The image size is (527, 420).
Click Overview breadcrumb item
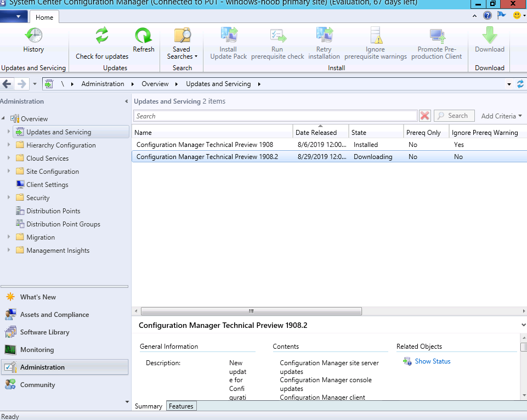[x=155, y=84]
